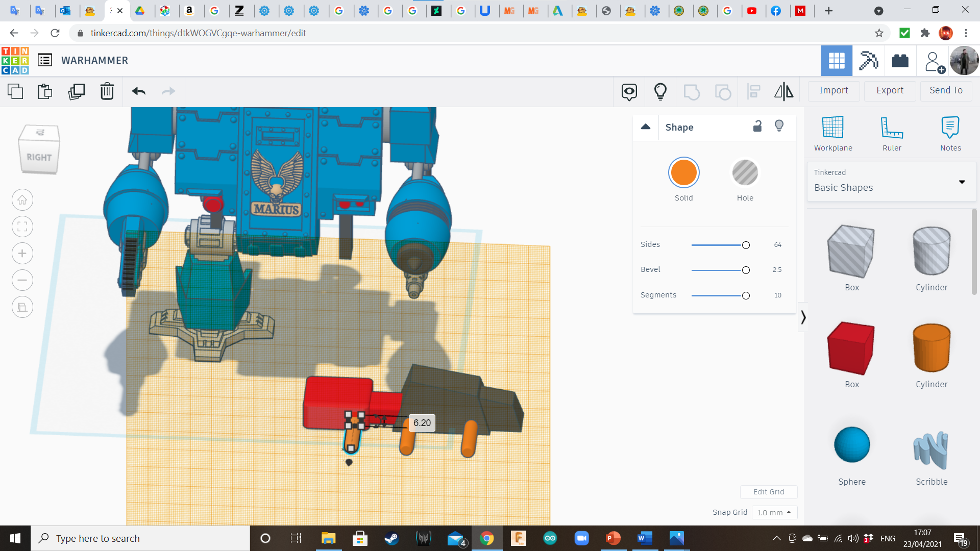Switch shape to Hole
The width and height of the screenshot is (980, 551).
click(745, 172)
